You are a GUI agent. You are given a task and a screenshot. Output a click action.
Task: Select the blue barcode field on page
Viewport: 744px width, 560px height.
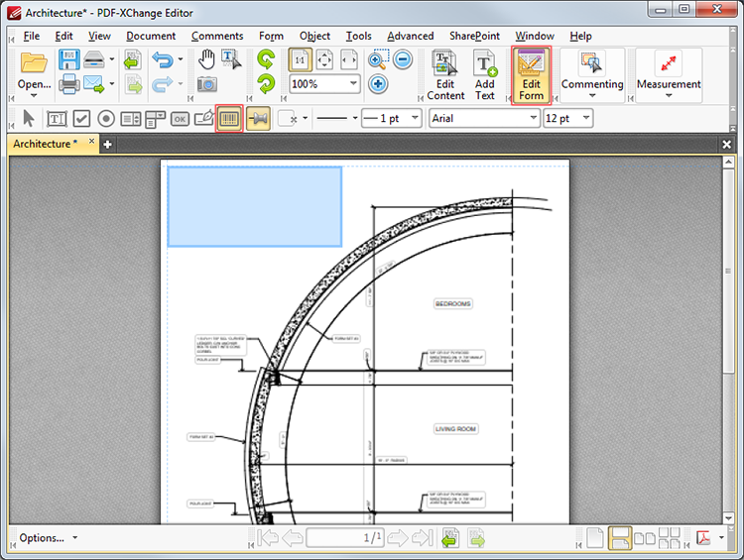coord(255,206)
